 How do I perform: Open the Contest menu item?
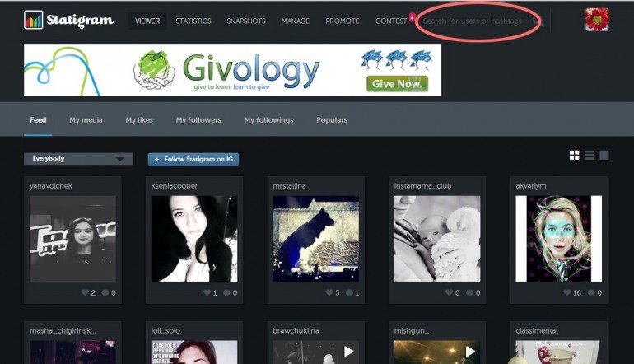click(390, 21)
